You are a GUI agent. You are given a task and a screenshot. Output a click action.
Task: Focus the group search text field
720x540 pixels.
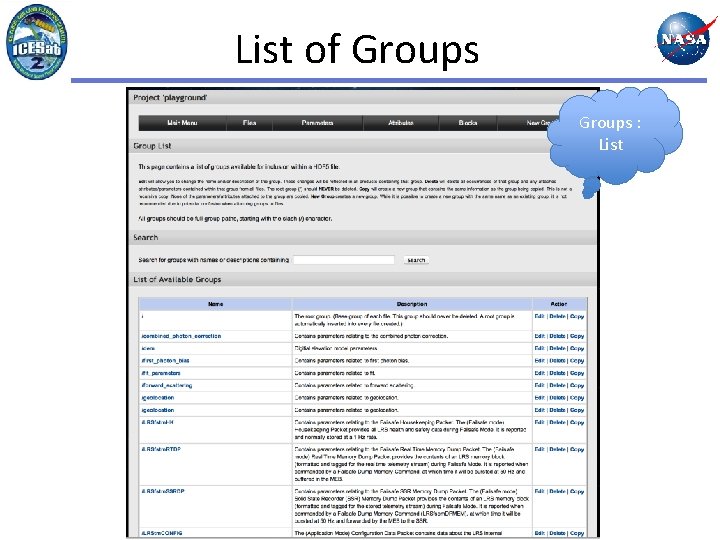(344, 260)
